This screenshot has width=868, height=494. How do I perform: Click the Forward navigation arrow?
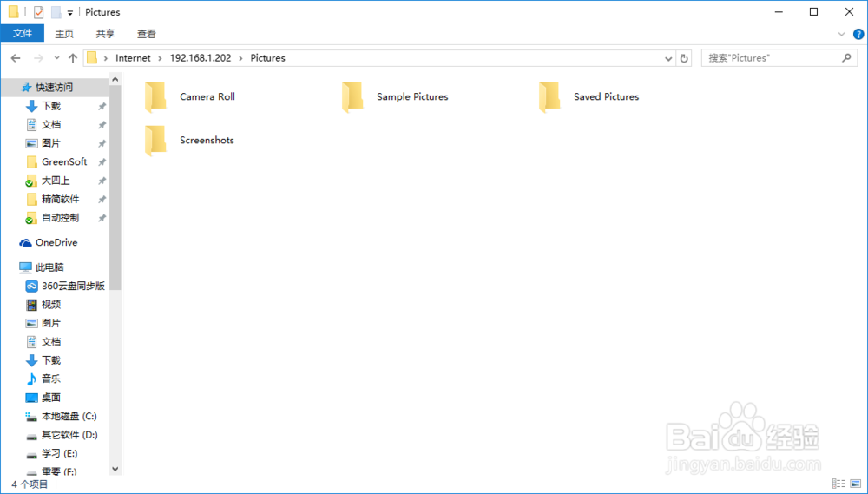pyautogui.click(x=38, y=58)
